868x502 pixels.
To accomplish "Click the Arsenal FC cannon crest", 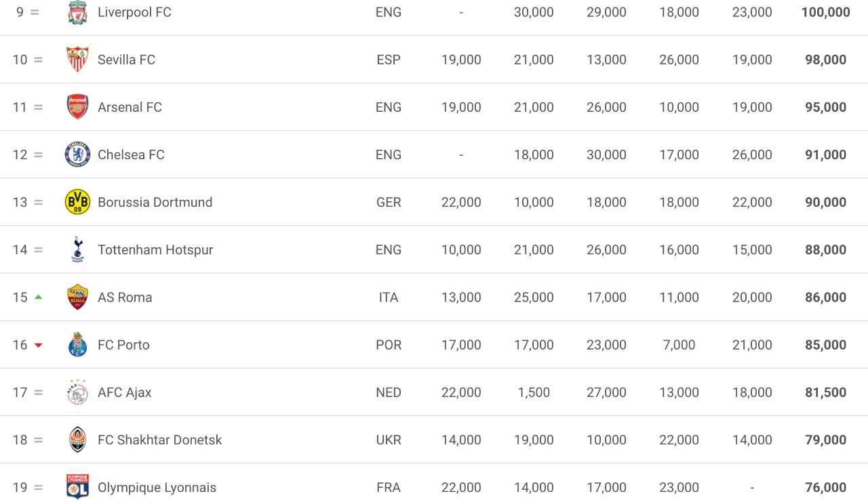I will coord(77,107).
